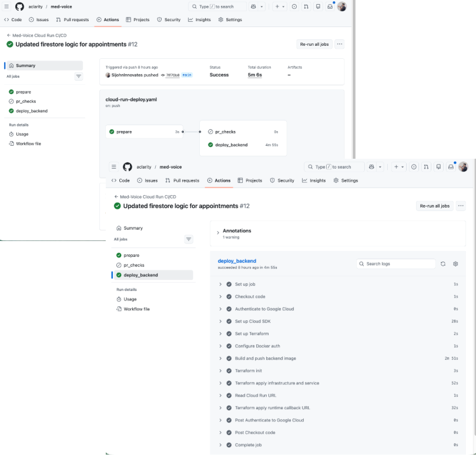Expand the Set up job step
The height and width of the screenshot is (455, 476).
[x=220, y=285]
